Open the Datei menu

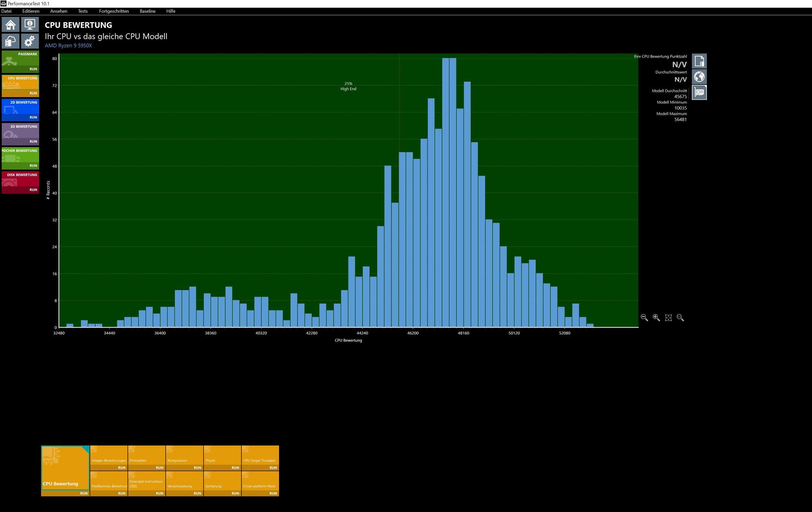[6, 11]
